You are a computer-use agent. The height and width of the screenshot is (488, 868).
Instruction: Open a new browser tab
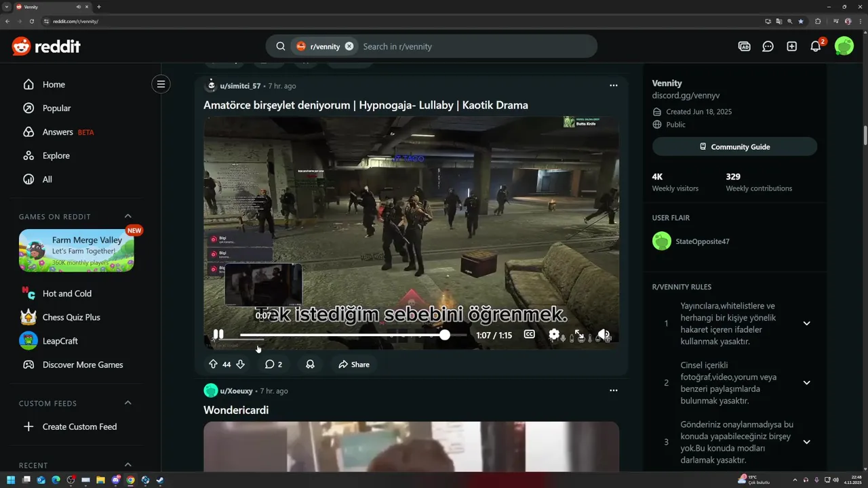[99, 7]
